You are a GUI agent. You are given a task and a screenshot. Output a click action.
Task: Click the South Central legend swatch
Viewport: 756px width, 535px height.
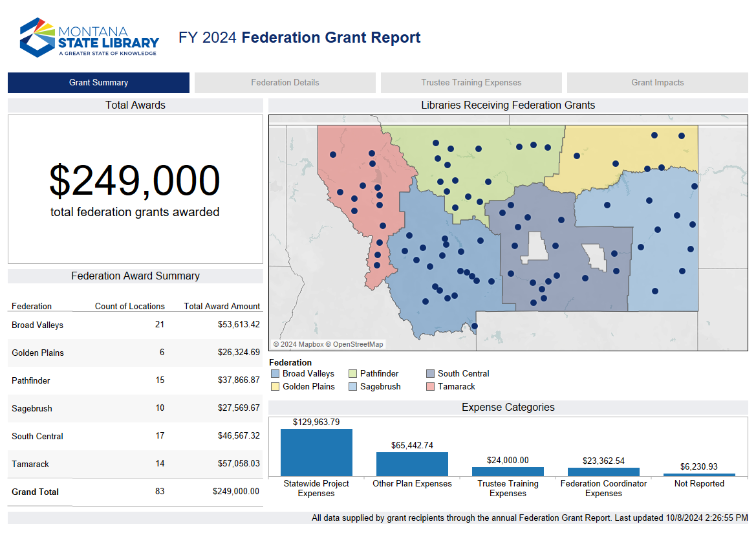[431, 374]
